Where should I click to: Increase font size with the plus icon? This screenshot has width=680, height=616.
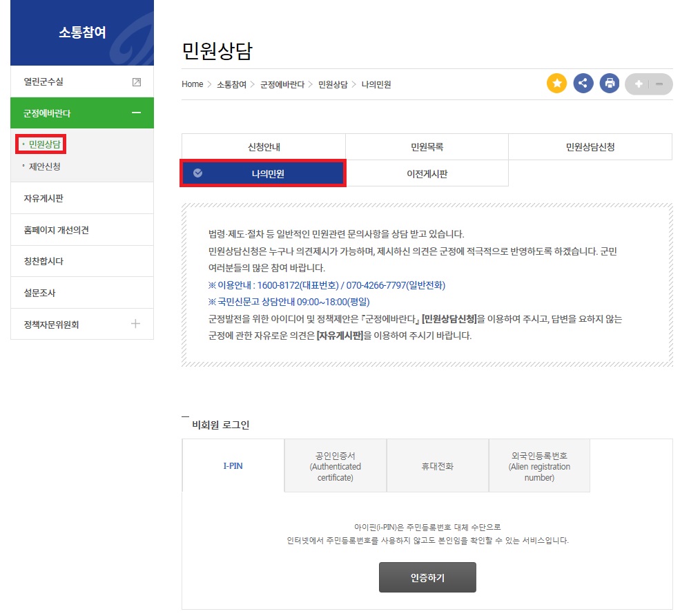tap(639, 83)
